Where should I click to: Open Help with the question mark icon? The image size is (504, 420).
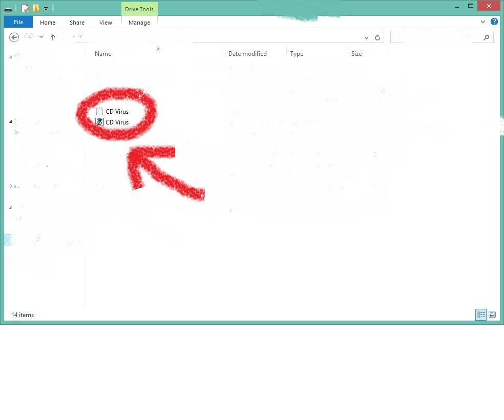494,22
